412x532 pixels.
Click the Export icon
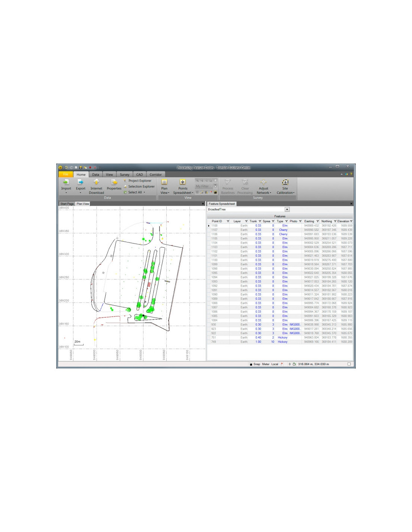[x=81, y=182]
